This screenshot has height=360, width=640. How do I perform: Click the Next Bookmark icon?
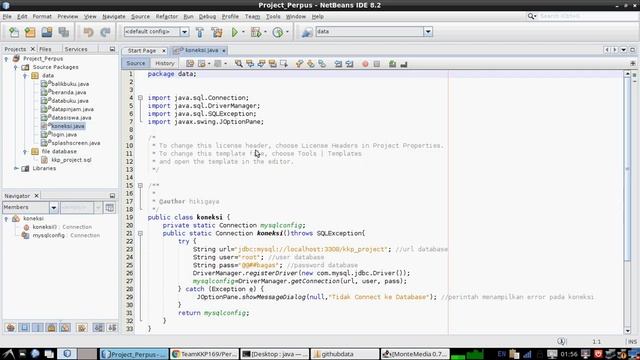point(311,64)
